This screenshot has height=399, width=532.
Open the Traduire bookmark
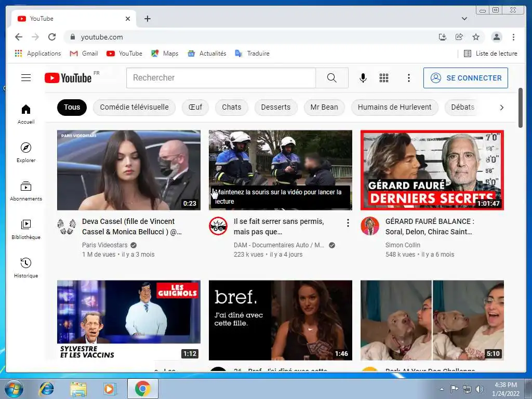point(252,54)
